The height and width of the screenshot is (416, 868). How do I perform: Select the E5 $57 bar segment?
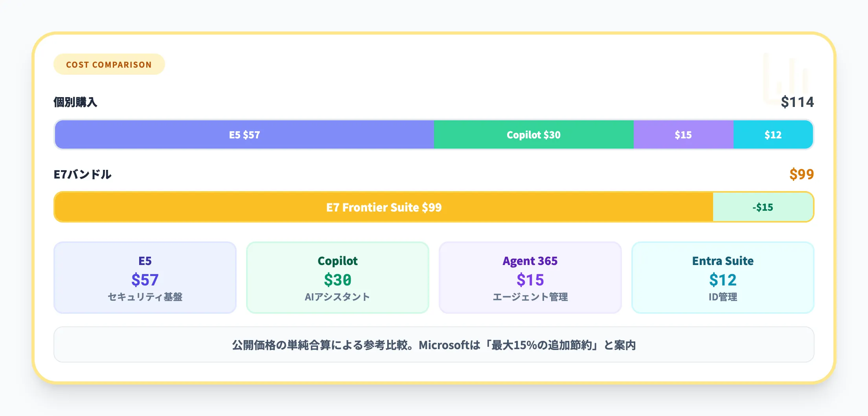pyautogui.click(x=244, y=135)
